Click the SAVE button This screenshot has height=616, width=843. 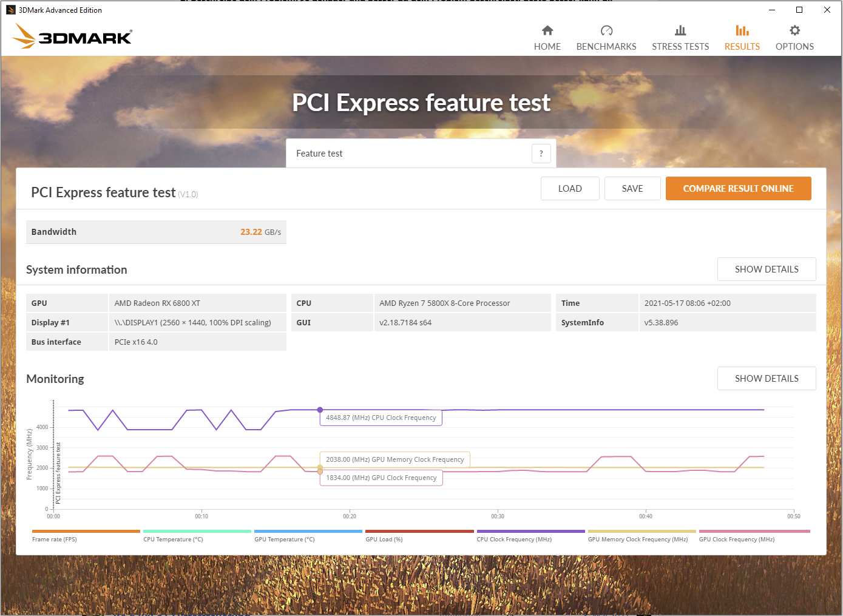coord(632,189)
